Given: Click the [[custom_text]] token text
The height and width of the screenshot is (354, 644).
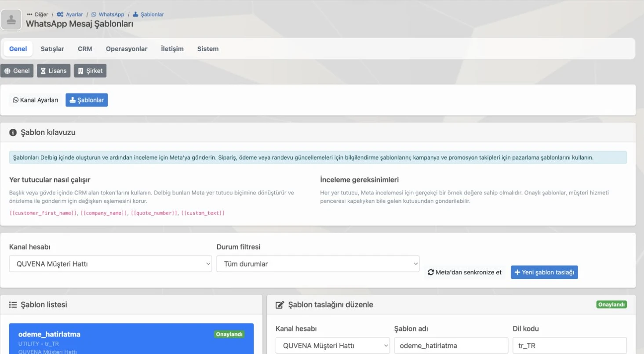Looking at the screenshot, I should coord(203,213).
